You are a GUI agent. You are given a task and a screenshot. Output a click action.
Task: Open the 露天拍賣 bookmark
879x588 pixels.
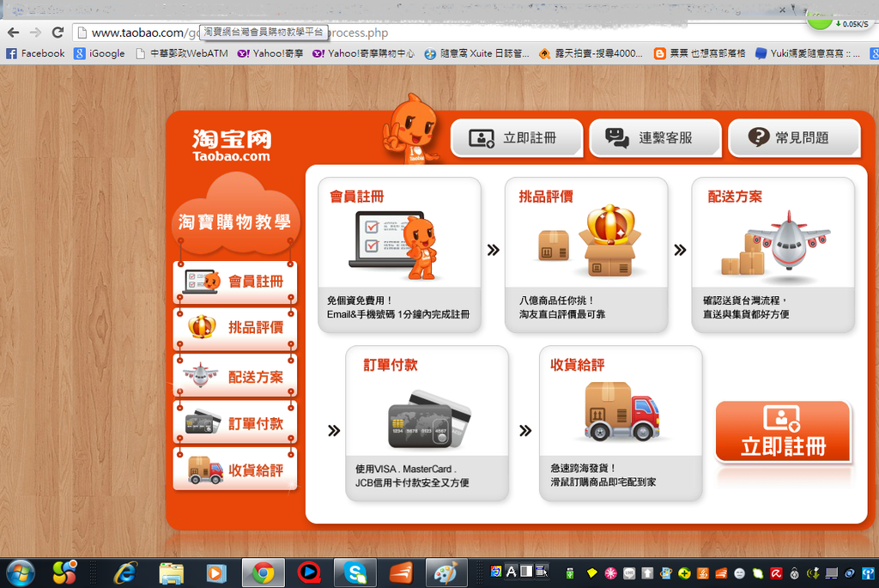(x=591, y=53)
